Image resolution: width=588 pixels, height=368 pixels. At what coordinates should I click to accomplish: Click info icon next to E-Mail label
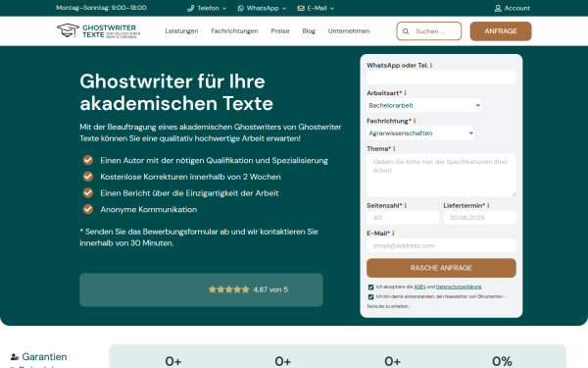393,234
